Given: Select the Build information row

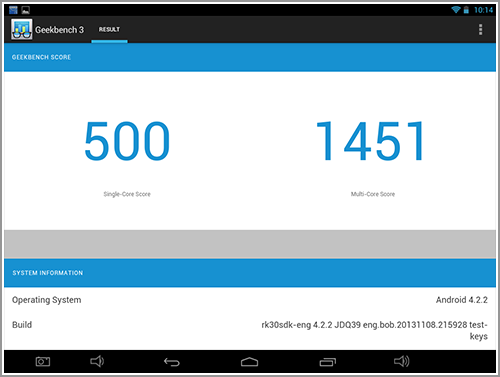Looking at the screenshot, I should pyautogui.click(x=250, y=330).
